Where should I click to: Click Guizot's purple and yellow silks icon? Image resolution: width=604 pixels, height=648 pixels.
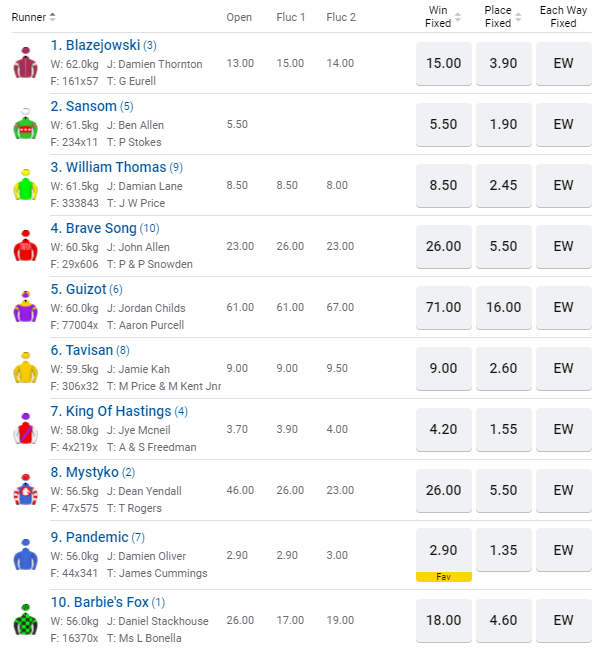click(25, 307)
